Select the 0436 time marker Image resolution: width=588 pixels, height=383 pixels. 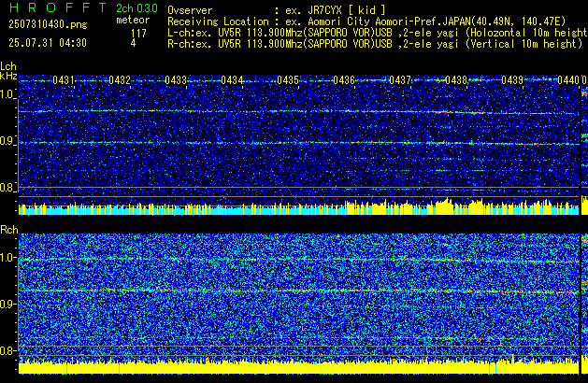pos(344,80)
